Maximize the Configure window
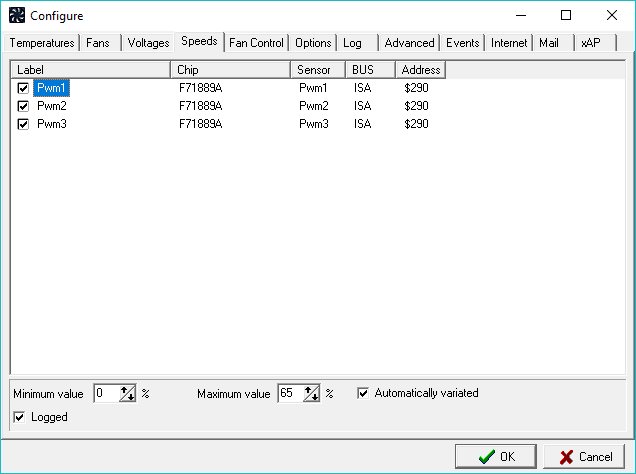 click(566, 15)
